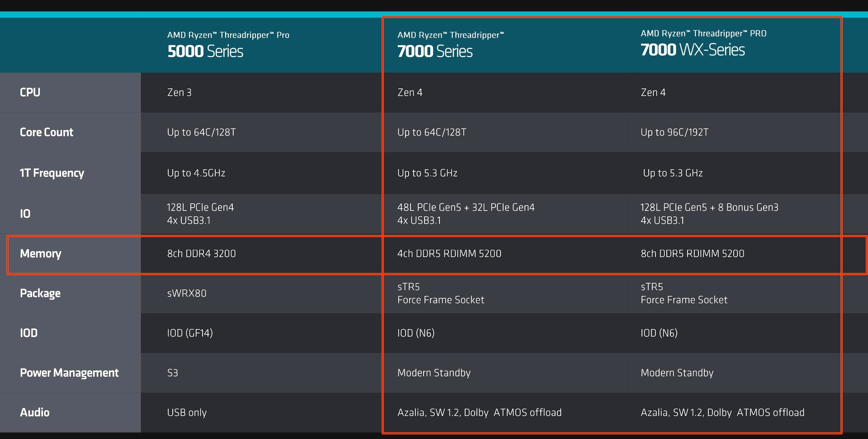Click Zen 4 under 7000 WX-Series
The height and width of the screenshot is (439, 868).
click(x=653, y=92)
